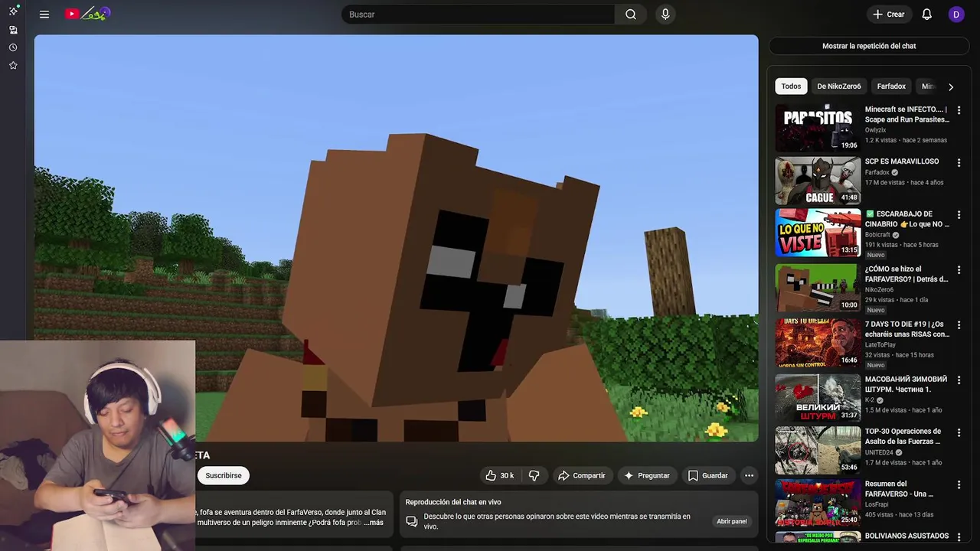Click 'Reproducción del chat en vivo' heading
Image resolution: width=980 pixels, height=551 pixels.
[x=453, y=502]
